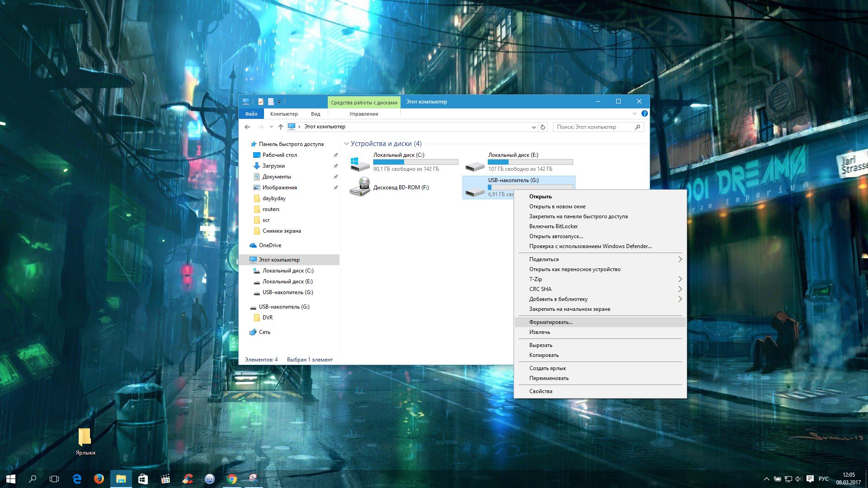Select Включить BitLocker menu entry
Viewport: 868px width, 488px height.
(600, 226)
